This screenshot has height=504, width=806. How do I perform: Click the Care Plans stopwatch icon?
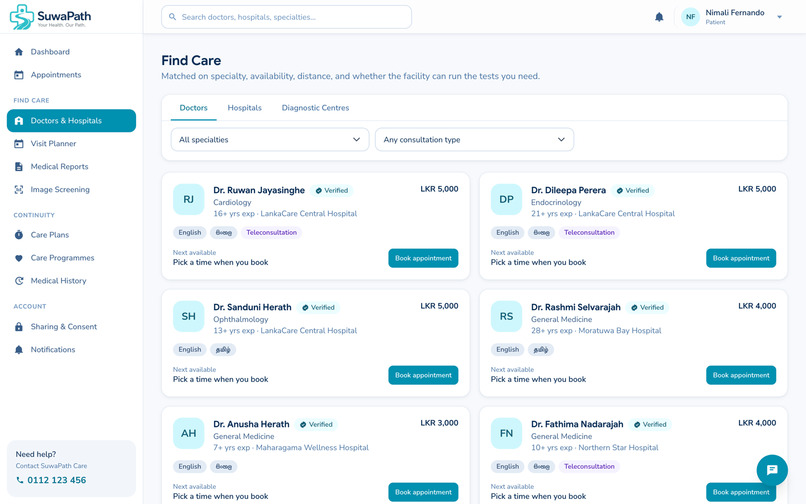[19, 235]
